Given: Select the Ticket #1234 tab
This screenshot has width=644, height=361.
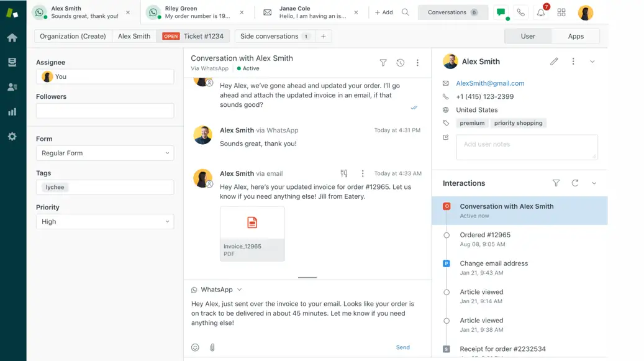Looking at the screenshot, I should click(x=193, y=36).
